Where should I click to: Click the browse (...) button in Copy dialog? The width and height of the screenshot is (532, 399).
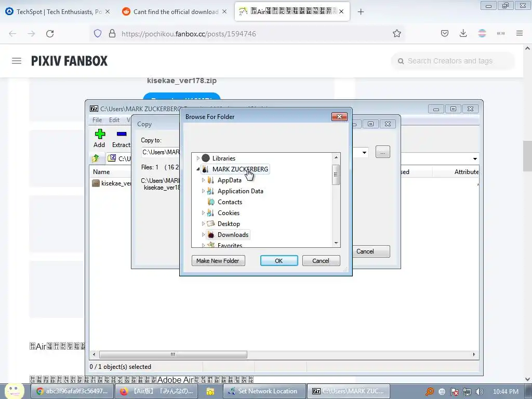[383, 152]
